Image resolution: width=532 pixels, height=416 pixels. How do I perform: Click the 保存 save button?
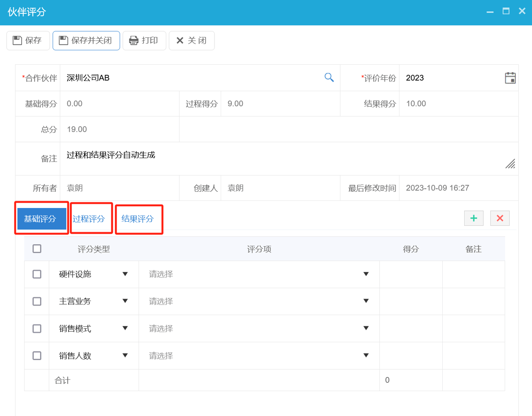tap(28, 41)
